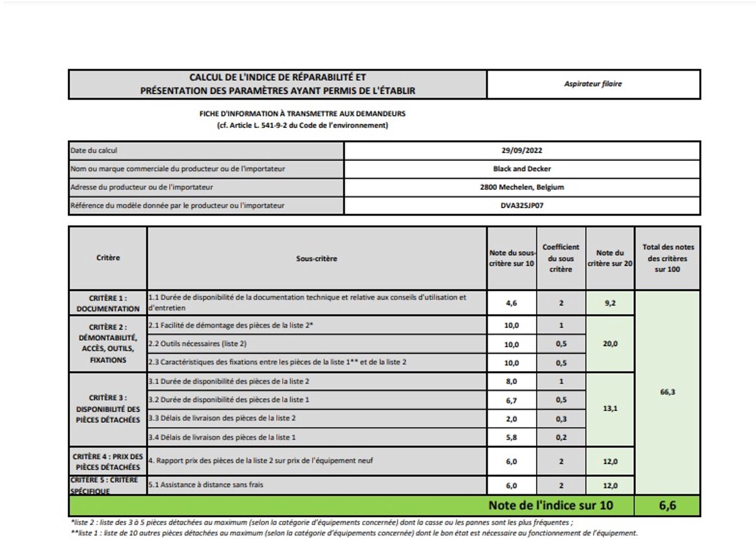Click the total criteria score 66,3
Image resolution: width=756 pixels, height=539 pixels.
(667, 392)
